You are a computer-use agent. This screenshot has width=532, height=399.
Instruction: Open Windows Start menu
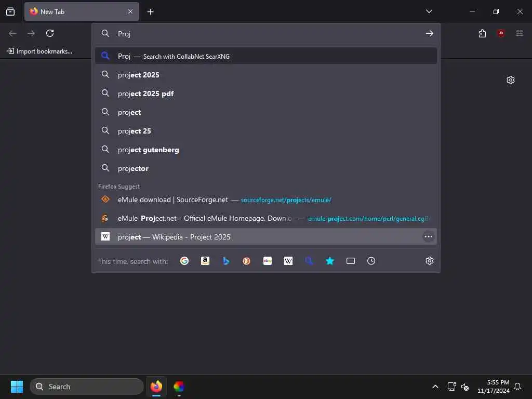coord(17,387)
